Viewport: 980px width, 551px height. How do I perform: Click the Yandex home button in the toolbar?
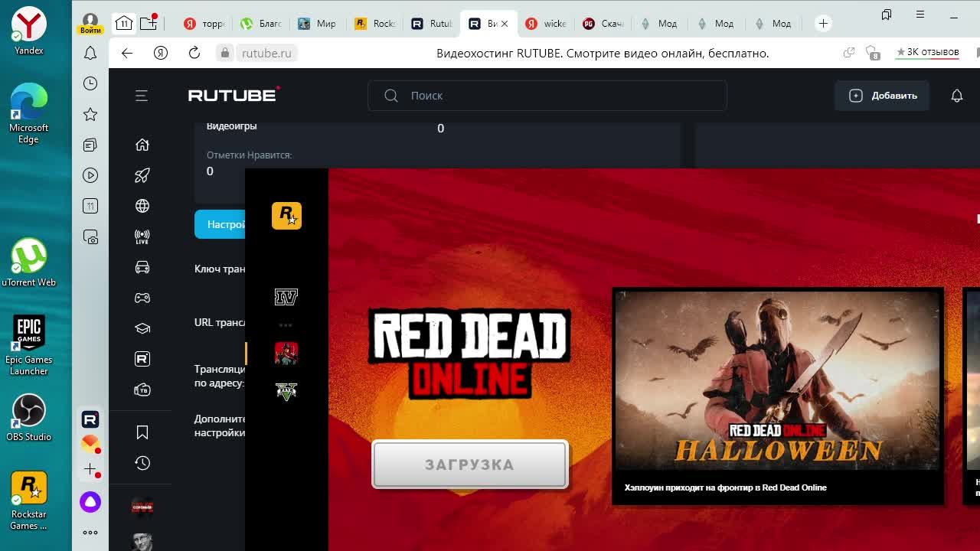pos(161,53)
